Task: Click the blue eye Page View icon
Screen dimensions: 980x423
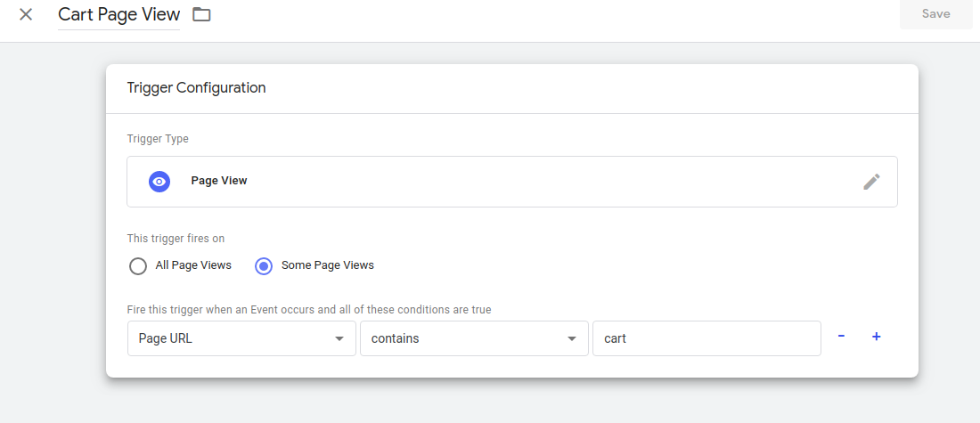Action: 159,181
